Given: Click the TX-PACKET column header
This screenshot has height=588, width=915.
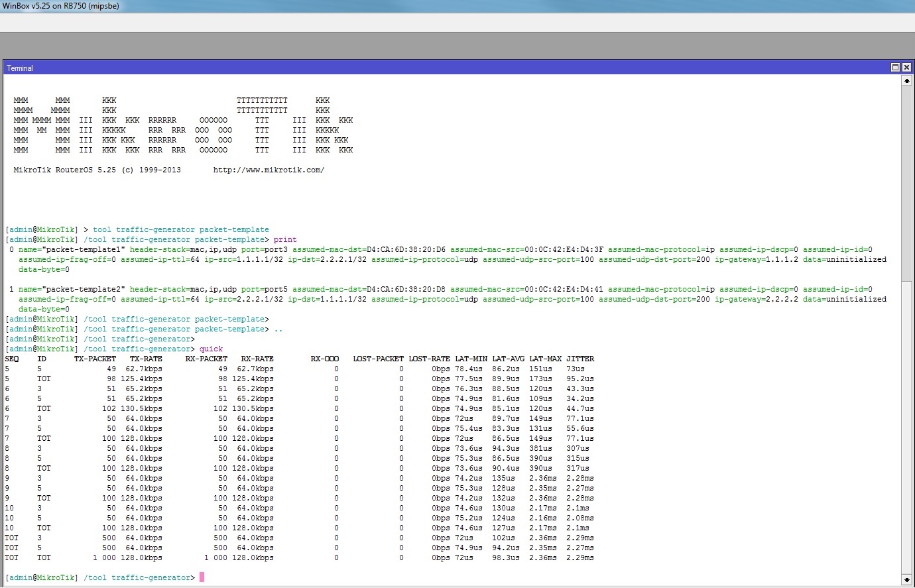Looking at the screenshot, I should click(95, 359).
